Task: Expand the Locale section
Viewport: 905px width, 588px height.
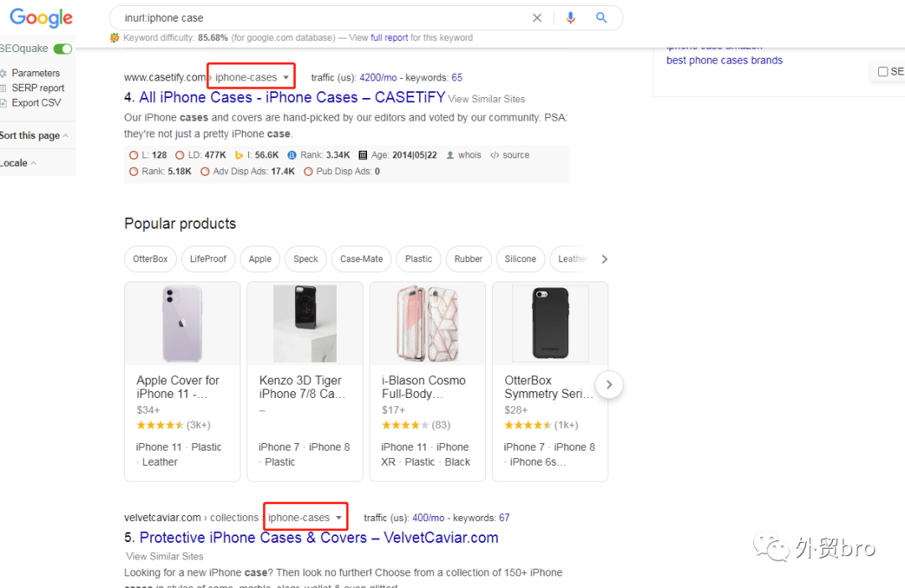Action: pyautogui.click(x=18, y=163)
